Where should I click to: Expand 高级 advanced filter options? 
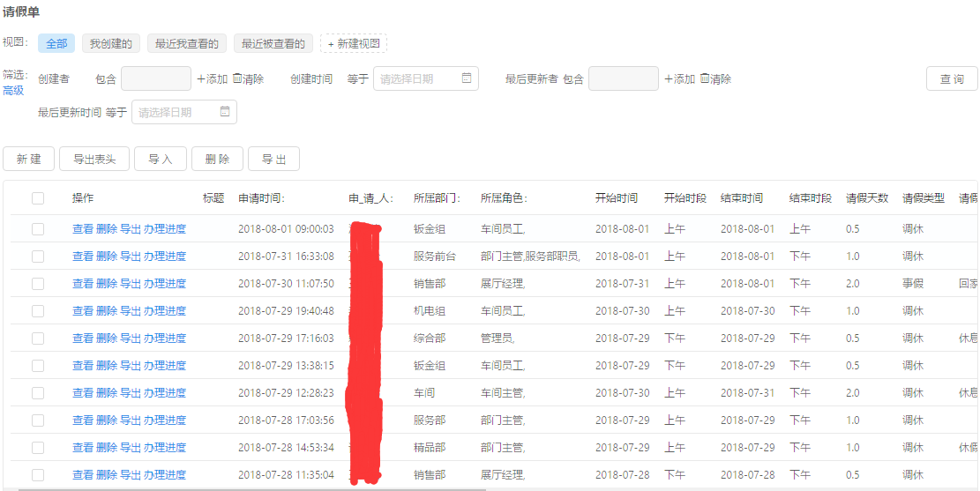pos(13,90)
